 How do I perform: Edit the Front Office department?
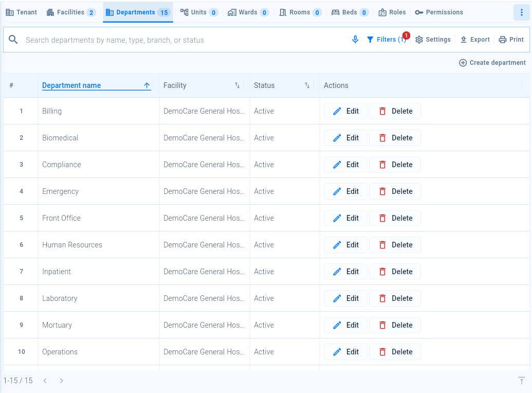(345, 218)
